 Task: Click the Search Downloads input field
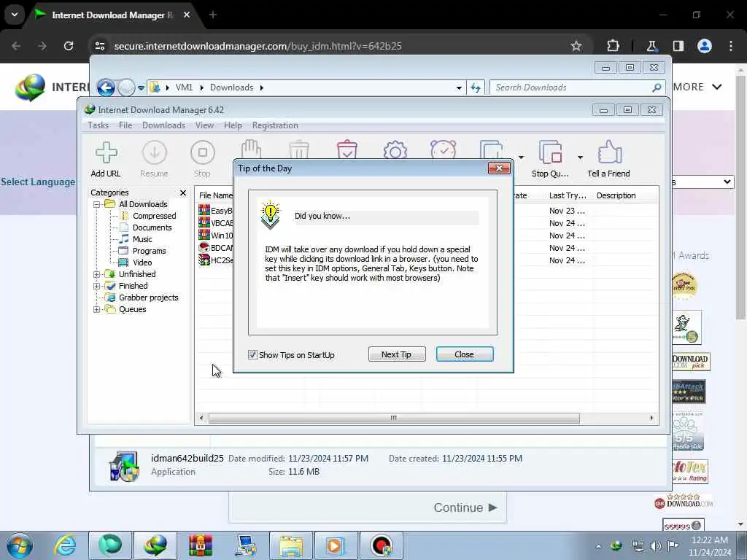[572, 87]
